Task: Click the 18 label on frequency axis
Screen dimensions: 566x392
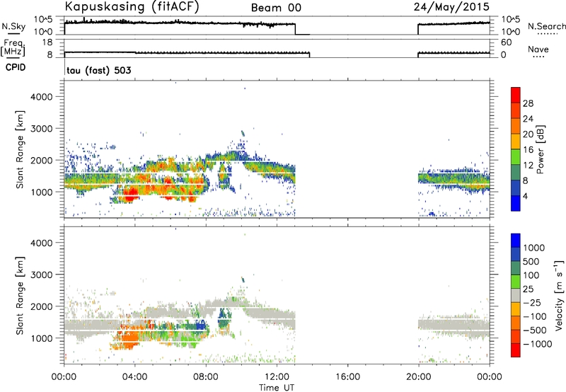Action: pos(47,42)
